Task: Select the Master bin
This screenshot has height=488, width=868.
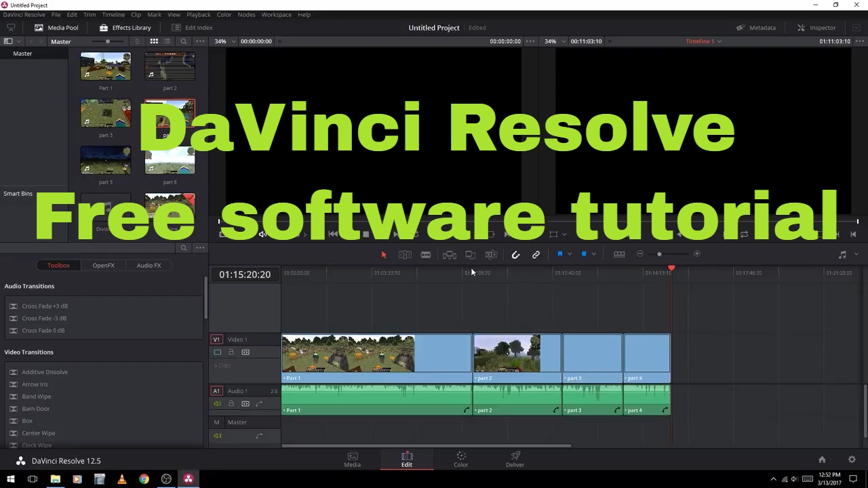Action: tap(22, 54)
